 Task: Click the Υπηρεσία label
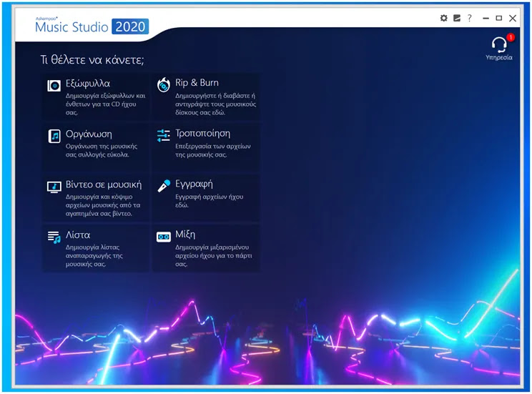click(x=499, y=57)
